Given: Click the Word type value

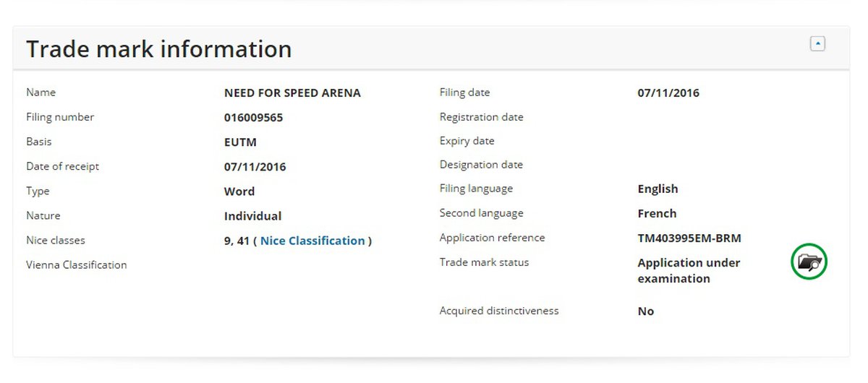Looking at the screenshot, I should [x=239, y=191].
